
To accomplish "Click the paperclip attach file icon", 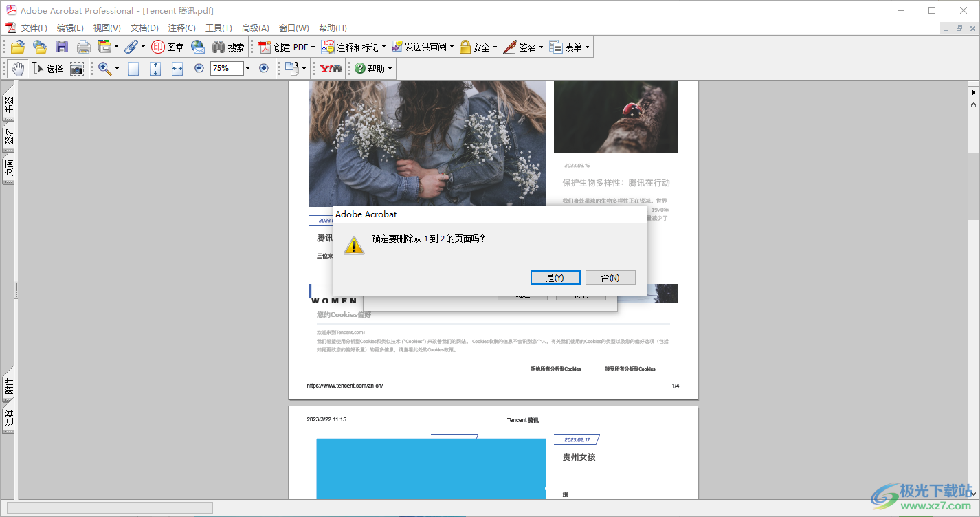I will (x=131, y=47).
